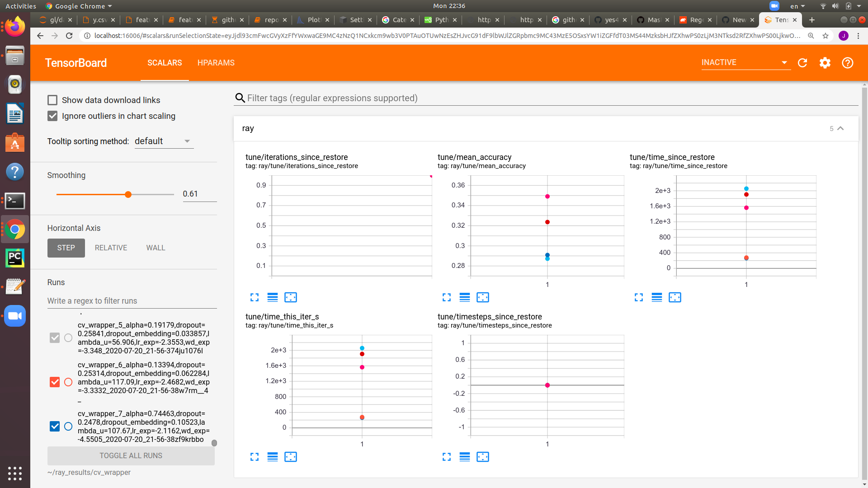868x488 pixels.
Task: Launch Terminal from the dock
Action: coord(15,201)
